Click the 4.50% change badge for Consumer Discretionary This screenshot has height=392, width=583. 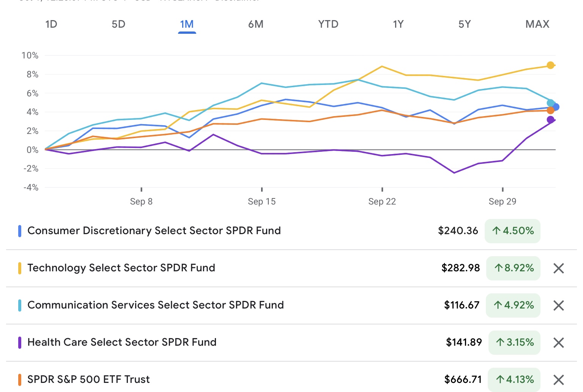pyautogui.click(x=512, y=231)
